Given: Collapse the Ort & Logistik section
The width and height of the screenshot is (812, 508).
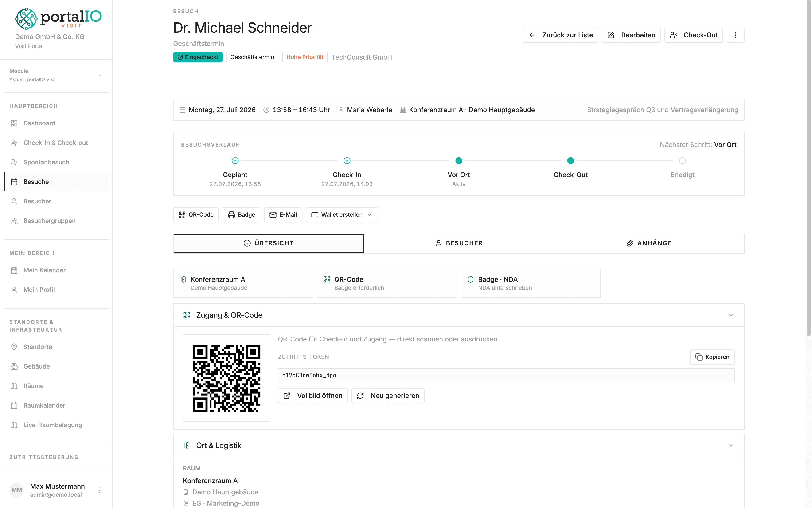Looking at the screenshot, I should point(731,445).
